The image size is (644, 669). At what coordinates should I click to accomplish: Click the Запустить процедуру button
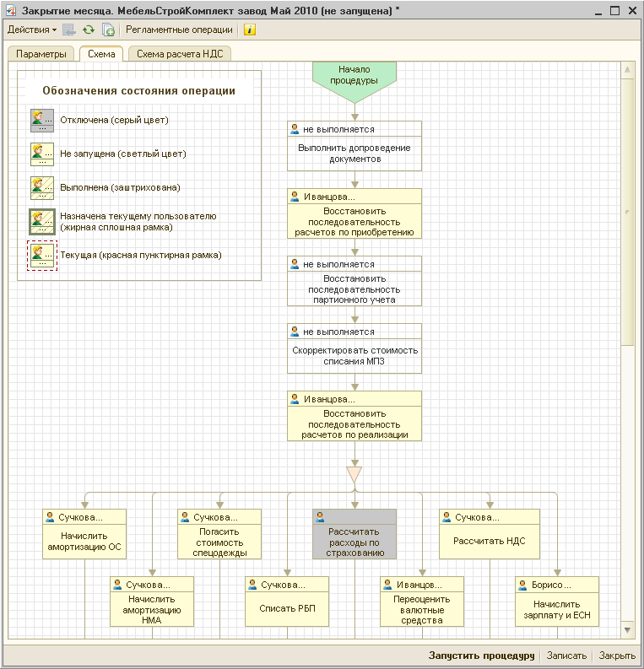tap(481, 656)
